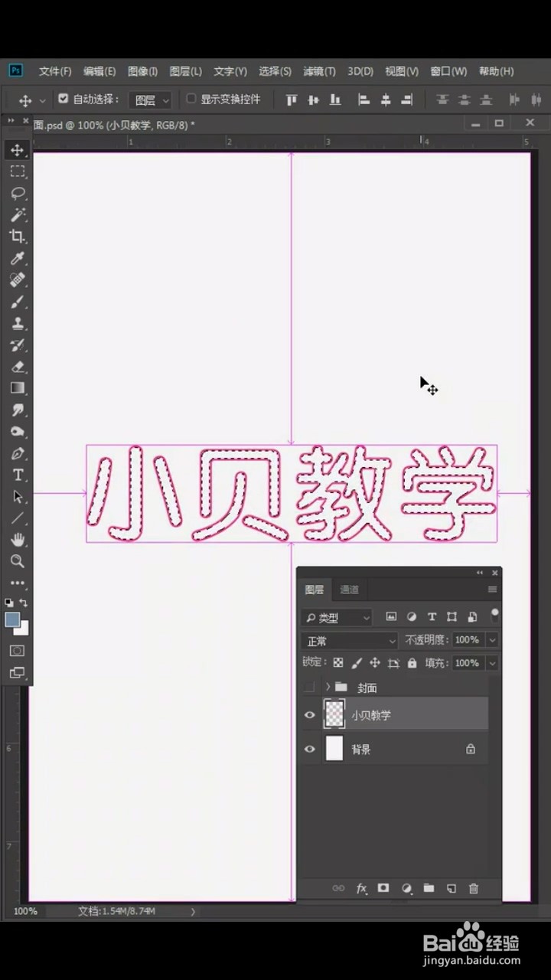Expand the 封面 layer group

pos(328,687)
